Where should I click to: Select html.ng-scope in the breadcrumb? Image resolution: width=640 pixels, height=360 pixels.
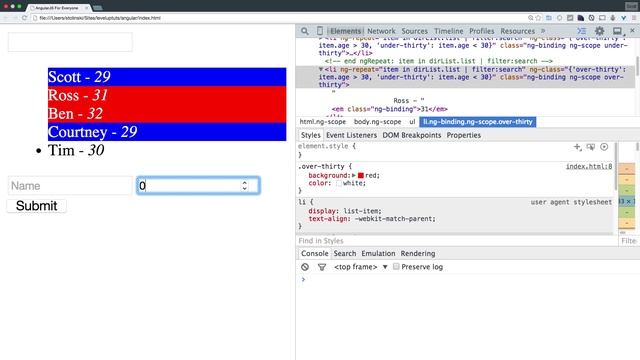[x=322, y=122]
